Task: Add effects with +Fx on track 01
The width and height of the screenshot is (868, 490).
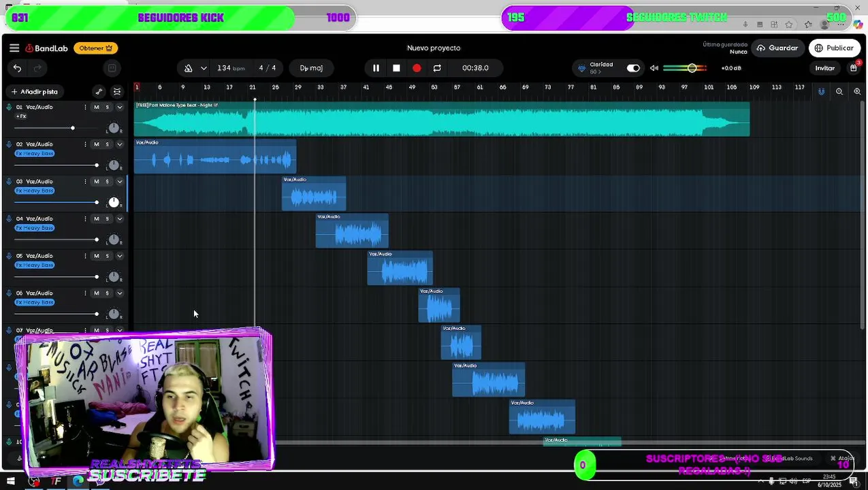Action: (x=21, y=116)
